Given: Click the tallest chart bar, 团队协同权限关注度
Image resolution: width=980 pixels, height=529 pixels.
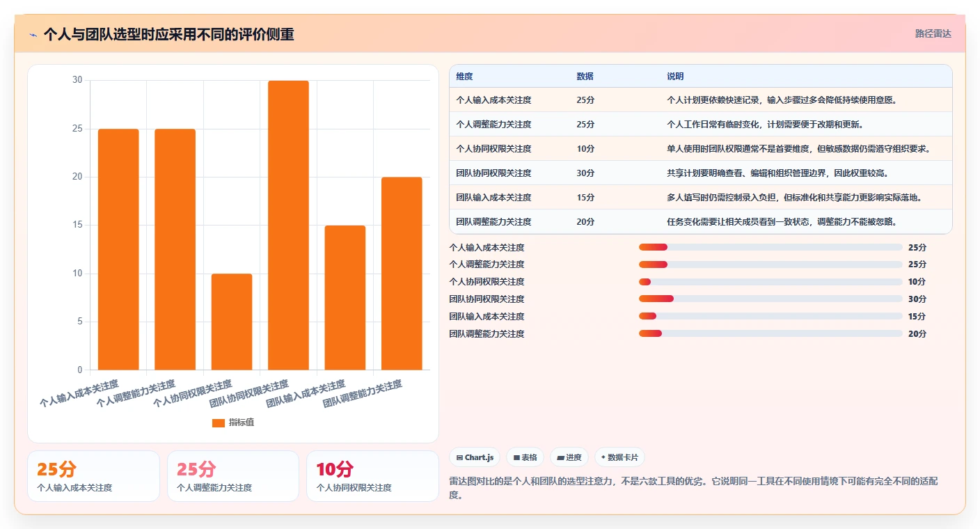Looking at the screenshot, I should 288,225.
